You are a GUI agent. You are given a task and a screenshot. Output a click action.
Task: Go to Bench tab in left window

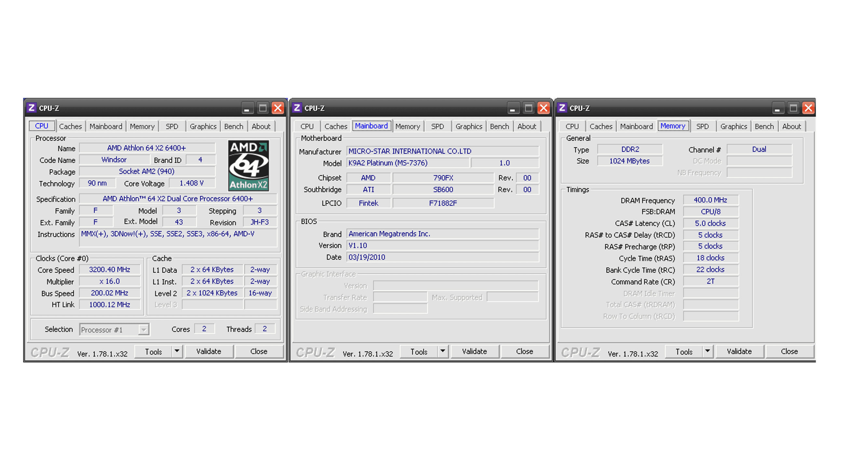pos(234,126)
